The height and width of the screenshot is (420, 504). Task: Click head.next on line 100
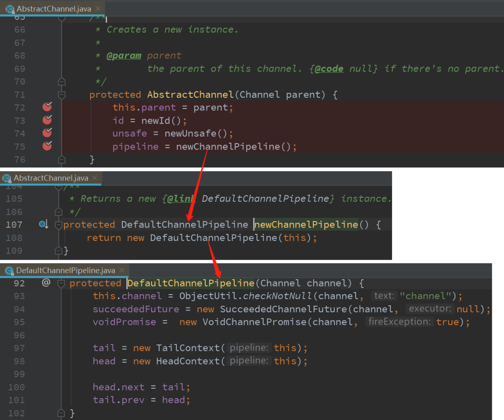(x=119, y=387)
